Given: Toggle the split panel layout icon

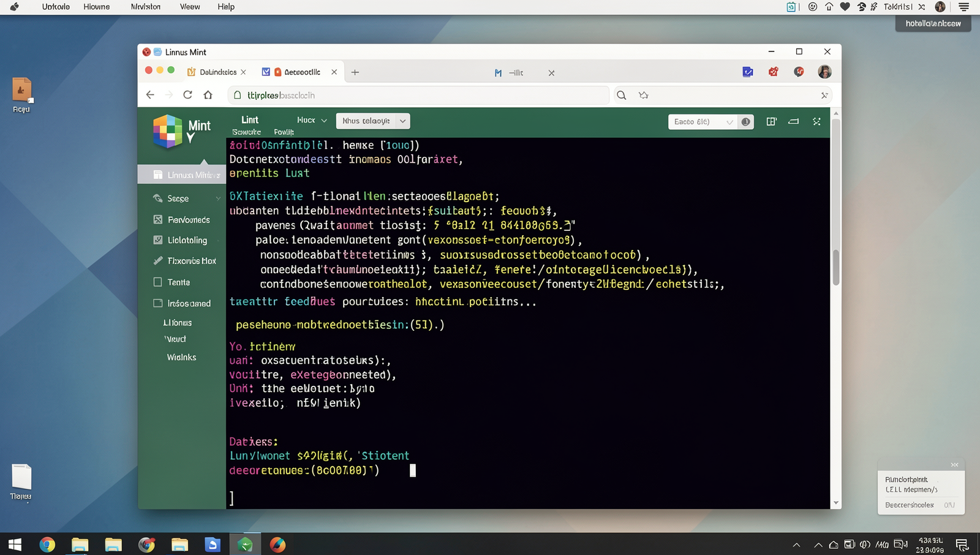Looking at the screenshot, I should click(771, 121).
